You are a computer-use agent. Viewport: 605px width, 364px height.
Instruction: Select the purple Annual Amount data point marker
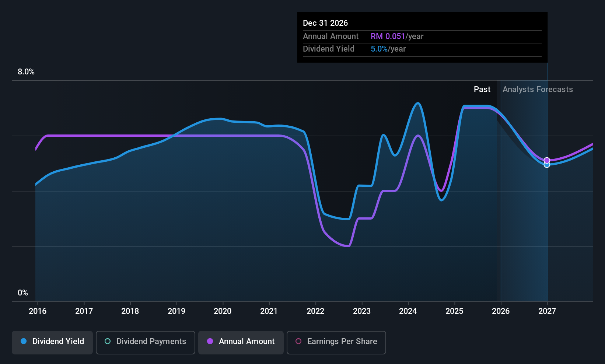[547, 160]
